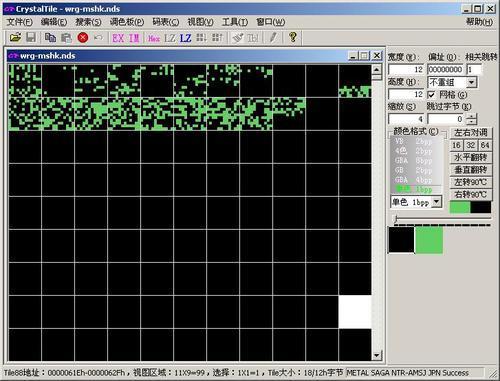Toggle the 网格 grid checkbox

431,95
